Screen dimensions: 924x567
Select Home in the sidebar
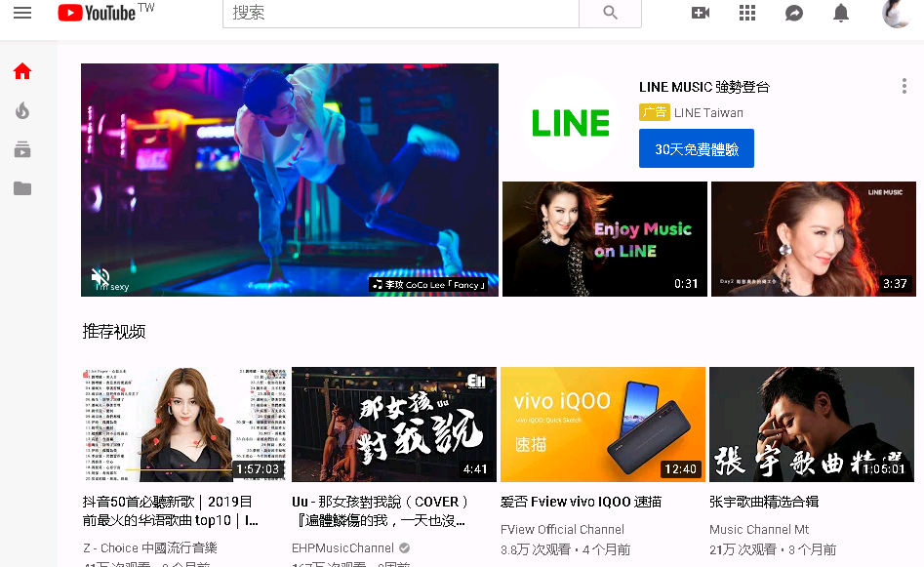coord(22,71)
